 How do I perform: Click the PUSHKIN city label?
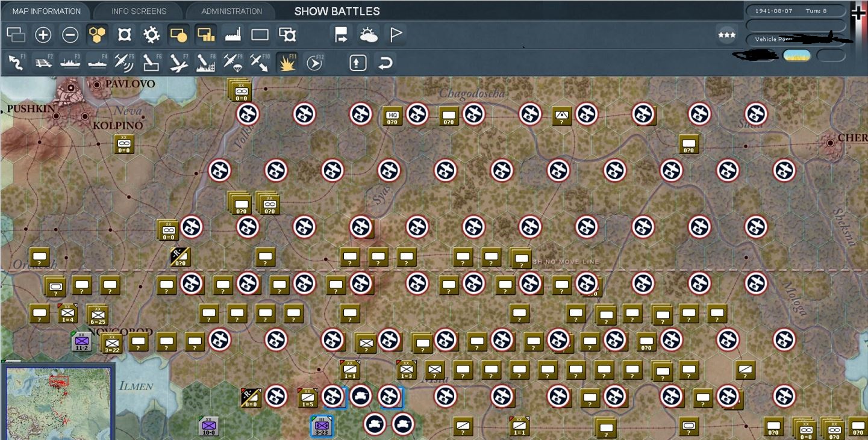point(31,110)
